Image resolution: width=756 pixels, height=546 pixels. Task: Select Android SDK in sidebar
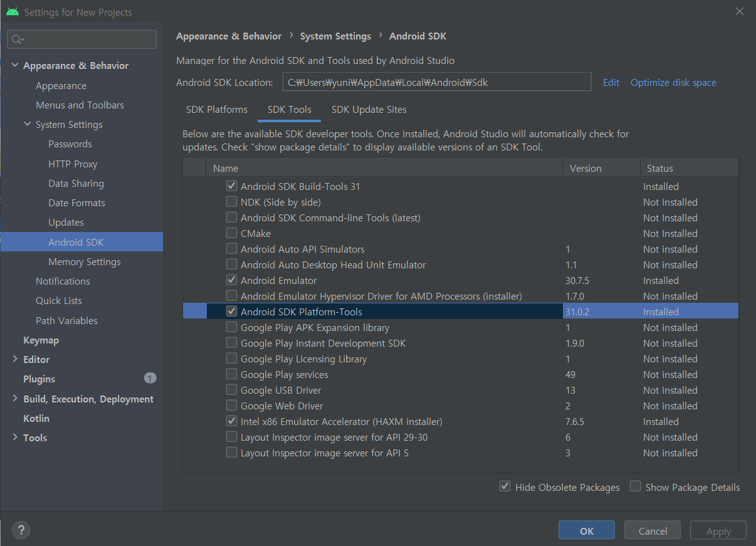pyautogui.click(x=81, y=242)
